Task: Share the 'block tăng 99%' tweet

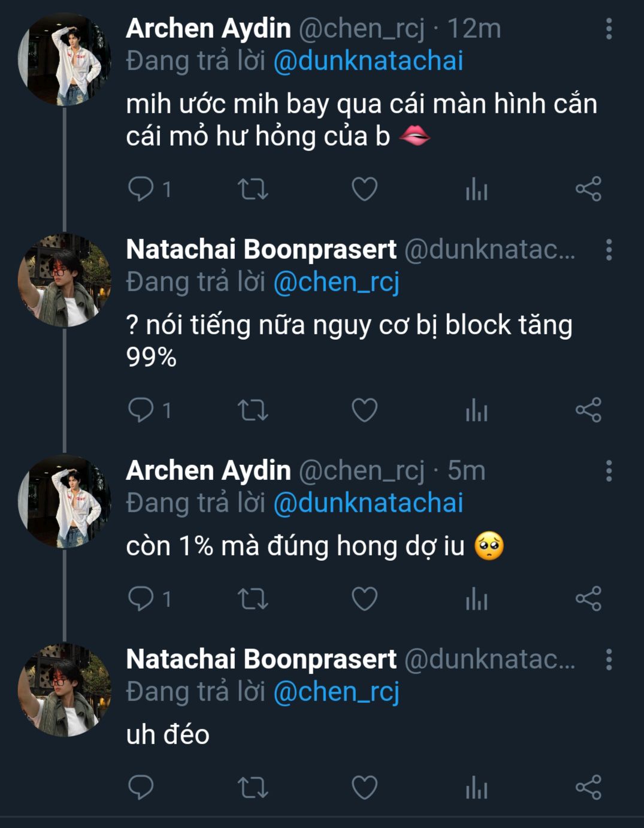Action: click(x=588, y=410)
